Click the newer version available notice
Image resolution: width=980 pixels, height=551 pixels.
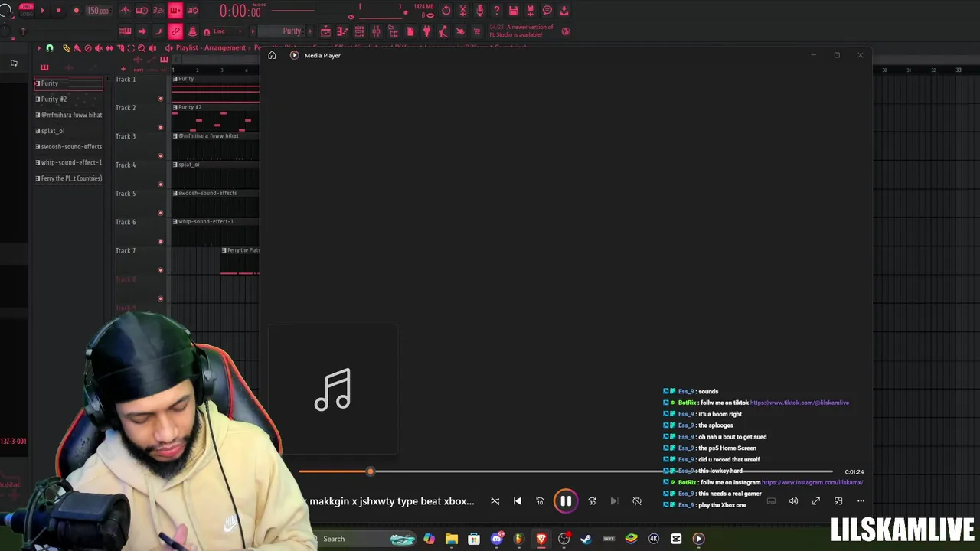(521, 31)
